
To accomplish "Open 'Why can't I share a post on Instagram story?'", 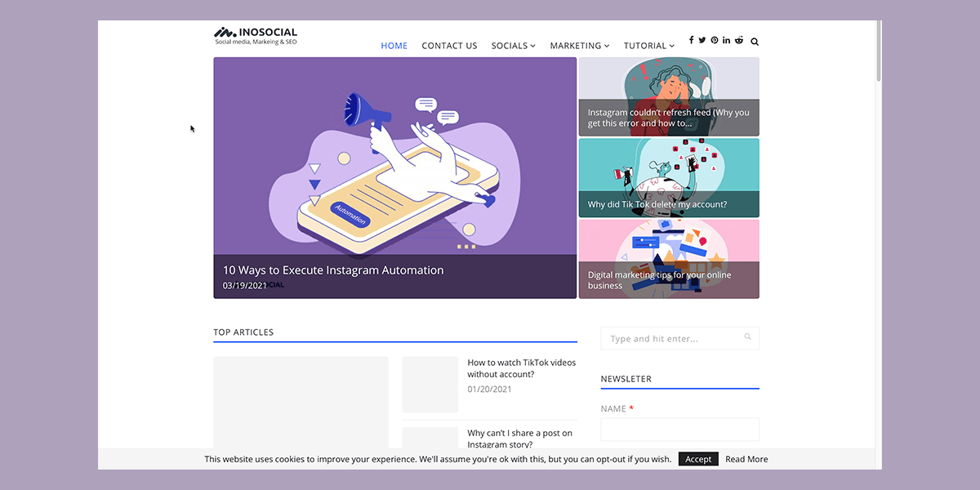I will point(520,439).
